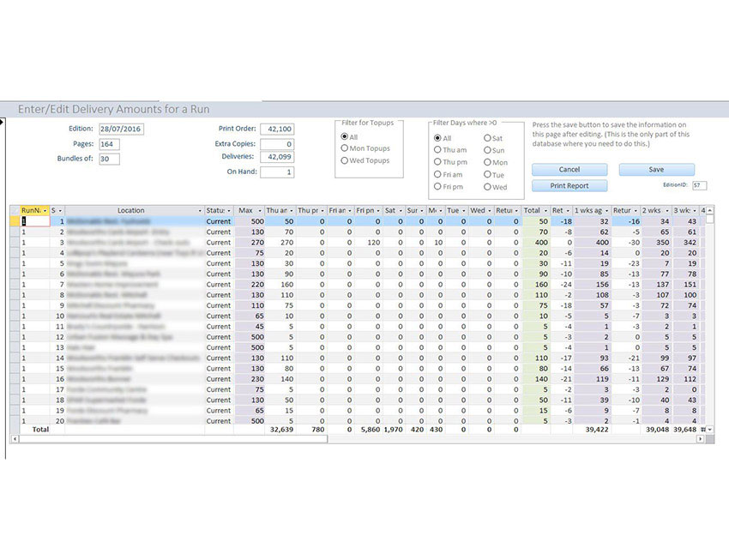Select the row selector for row 3
This screenshot has width=729, height=560.
pos(15,243)
